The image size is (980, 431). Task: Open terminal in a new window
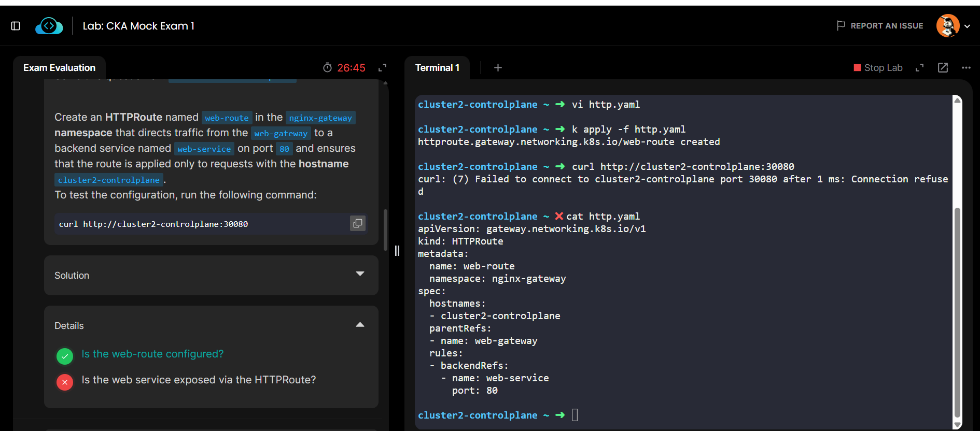tap(943, 68)
